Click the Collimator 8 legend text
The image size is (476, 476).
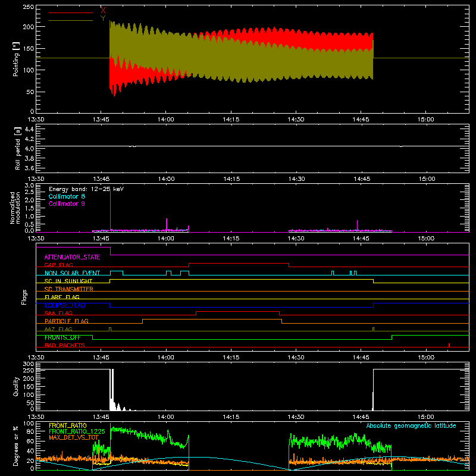[x=67, y=196]
